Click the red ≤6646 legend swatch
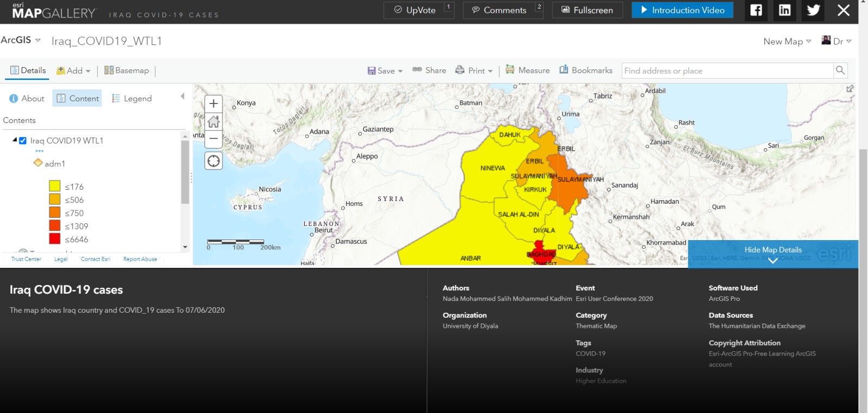Viewport: 868px width, 413px height. [55, 238]
